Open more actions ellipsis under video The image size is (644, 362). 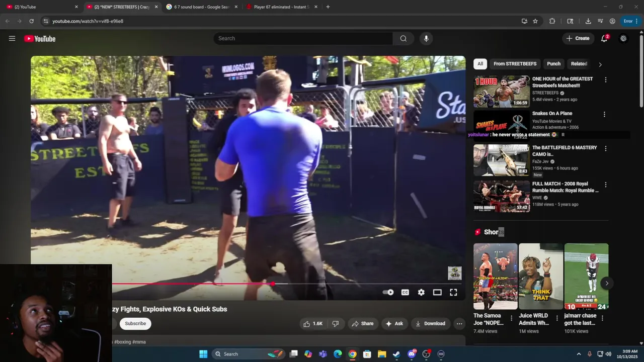coord(459,324)
